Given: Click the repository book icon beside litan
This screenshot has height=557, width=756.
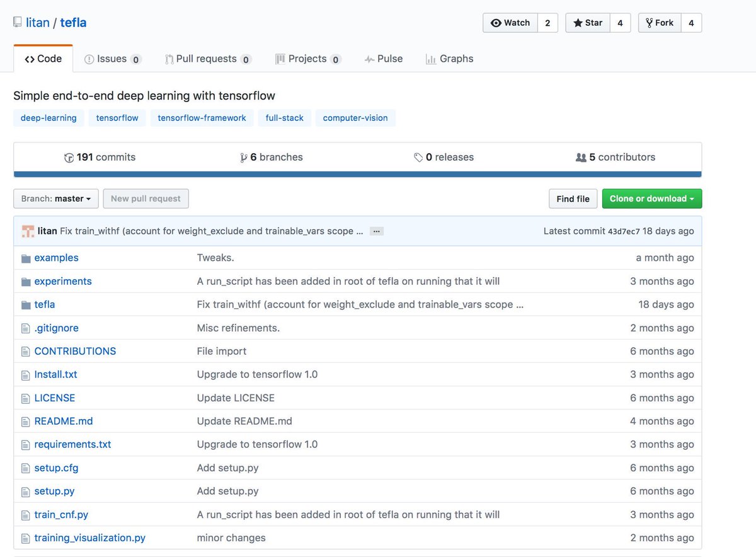Looking at the screenshot, I should 18,23.
